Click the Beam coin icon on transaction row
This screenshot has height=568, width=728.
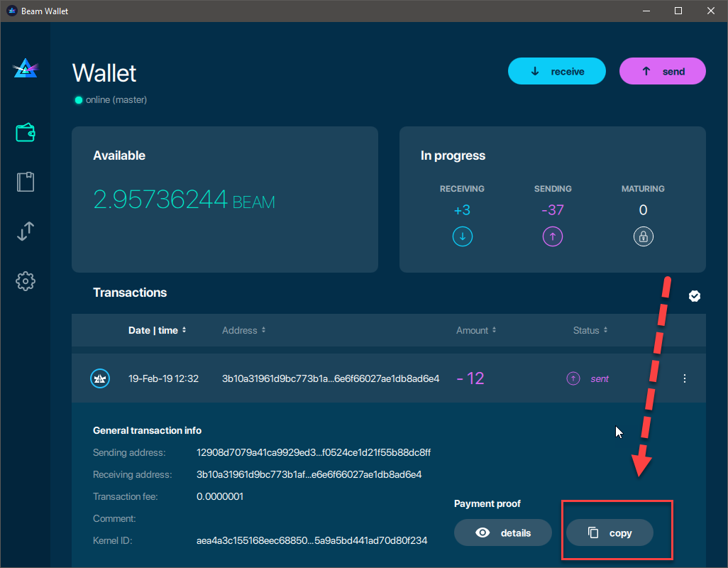[x=100, y=378]
